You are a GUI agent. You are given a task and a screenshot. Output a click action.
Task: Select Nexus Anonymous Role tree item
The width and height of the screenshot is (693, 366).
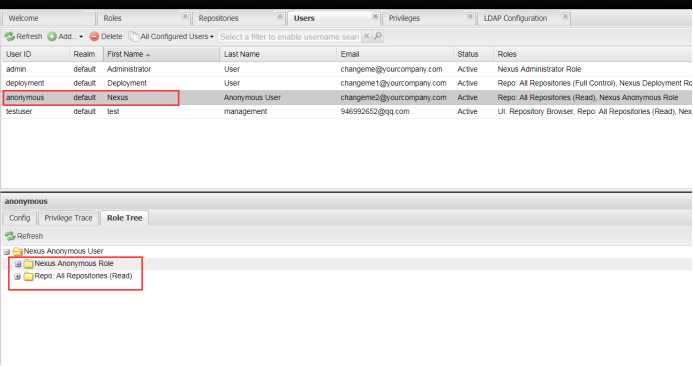(74, 263)
